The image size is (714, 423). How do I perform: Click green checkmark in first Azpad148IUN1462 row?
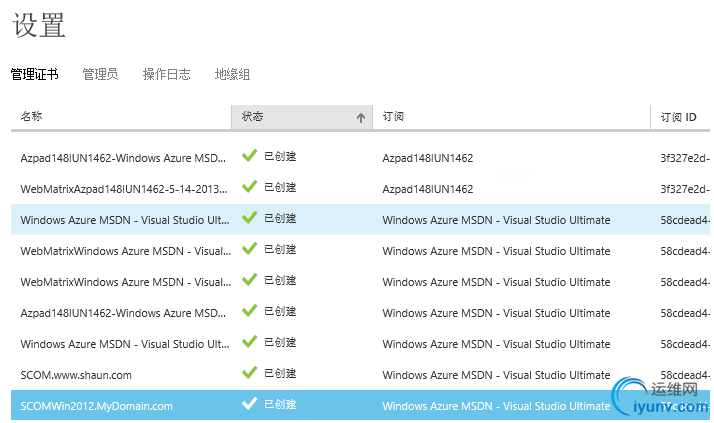click(250, 156)
